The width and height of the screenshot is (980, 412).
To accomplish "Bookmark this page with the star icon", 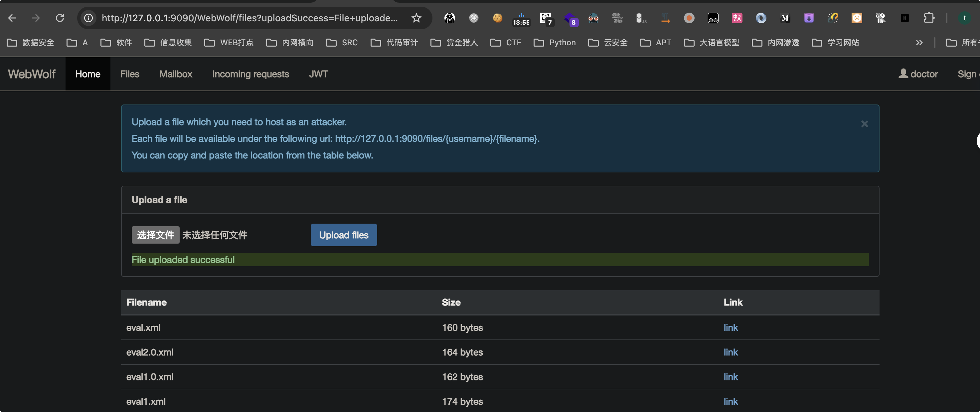I will [x=416, y=18].
